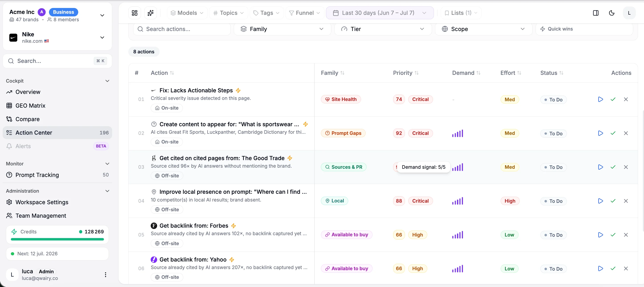Sort the table by Family column
Image resolution: width=644 pixels, height=287 pixels.
(332, 73)
